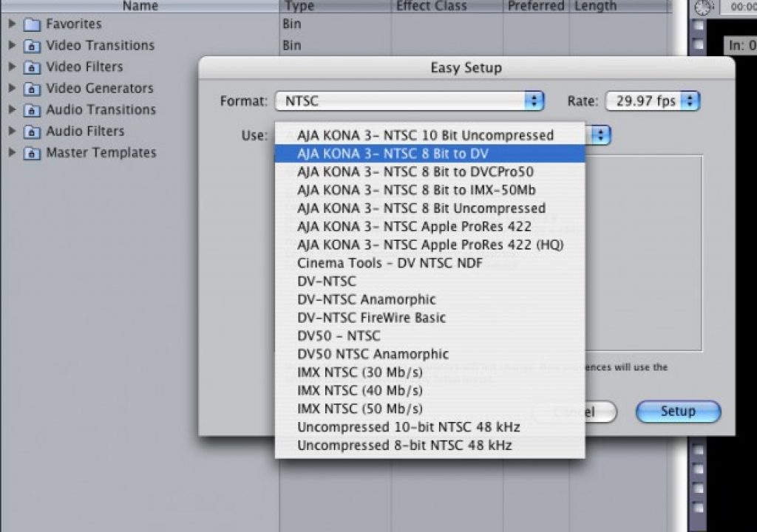Click the blue Setup button
The width and height of the screenshot is (757, 532).
[x=678, y=412]
